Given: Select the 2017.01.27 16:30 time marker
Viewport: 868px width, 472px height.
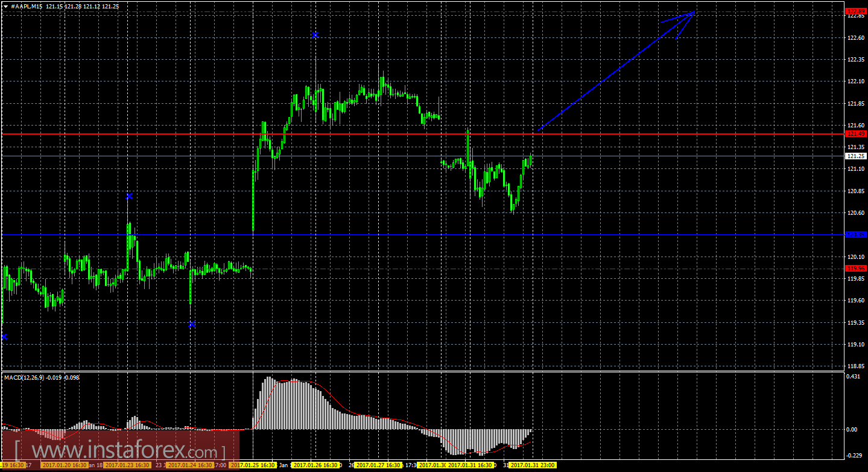Looking at the screenshot, I should tap(379, 465).
